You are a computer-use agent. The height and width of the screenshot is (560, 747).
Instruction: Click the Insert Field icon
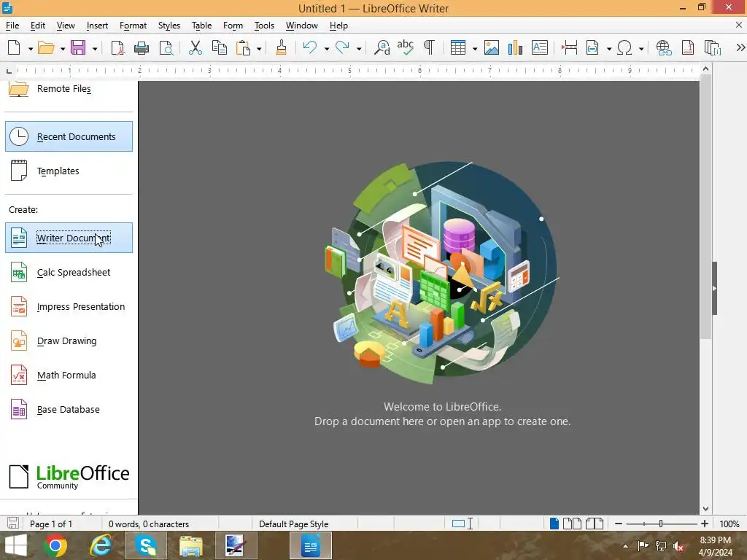592,47
